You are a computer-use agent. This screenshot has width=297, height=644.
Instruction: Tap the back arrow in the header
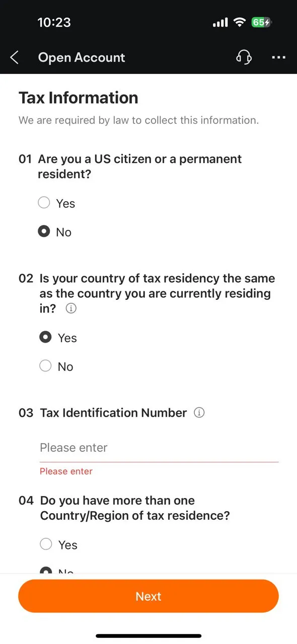pyautogui.click(x=15, y=58)
